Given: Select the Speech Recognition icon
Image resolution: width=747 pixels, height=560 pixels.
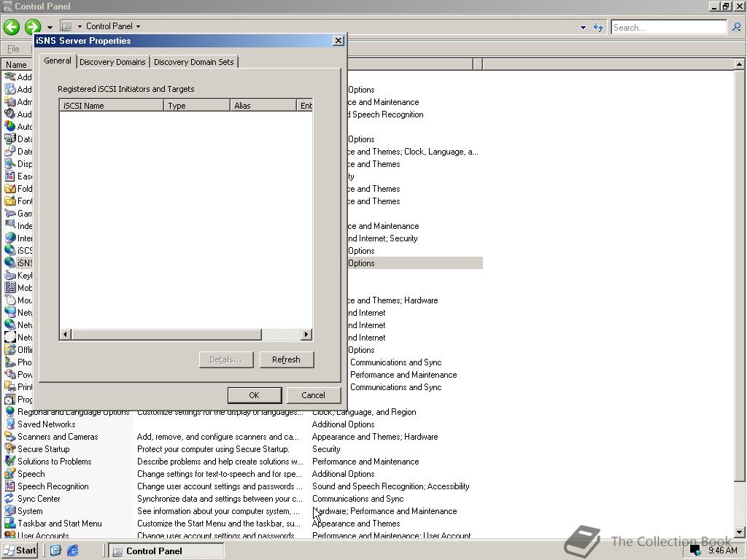Looking at the screenshot, I should [9, 486].
